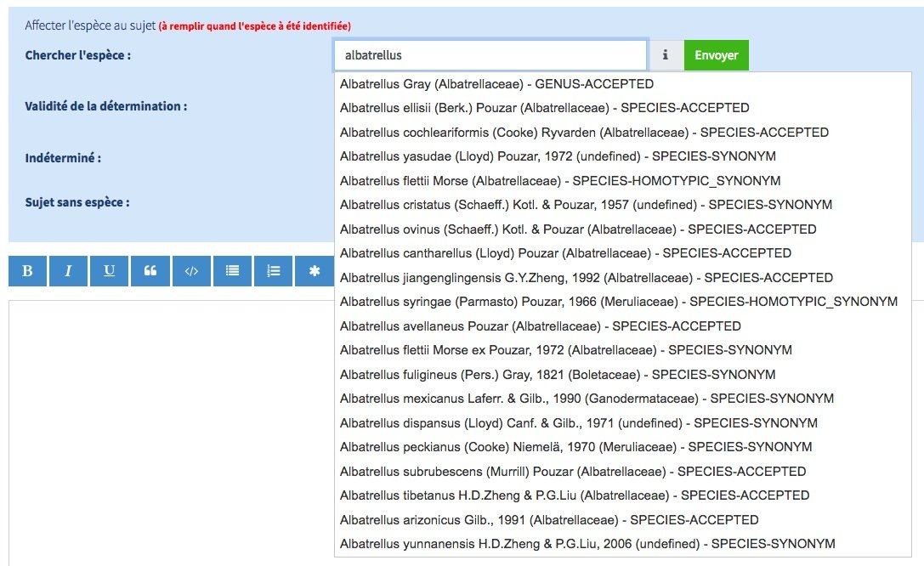Click the asterisk toolbar icon
The image size is (924, 566).
tap(315, 271)
